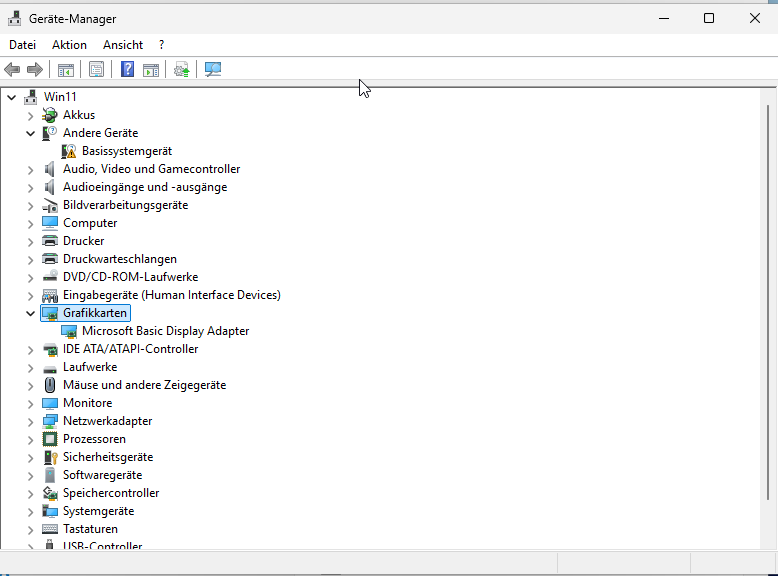
Task: Click the blue Help question mark icon
Action: click(128, 69)
